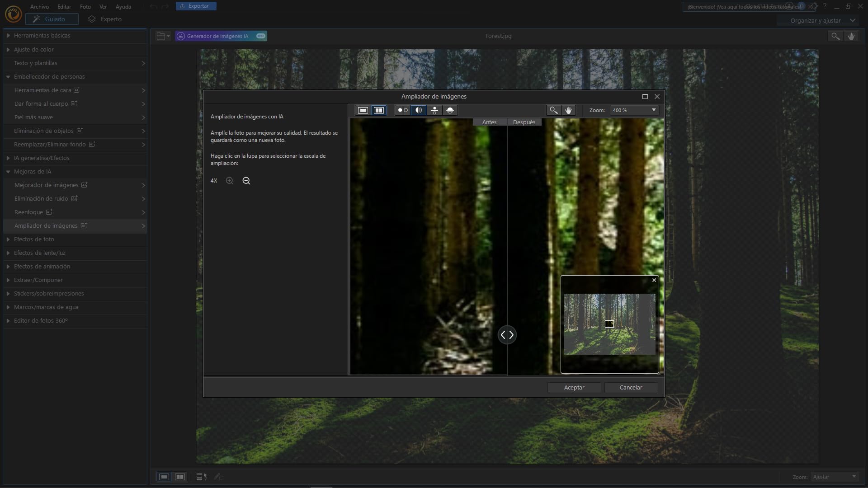
Task: Select main viewer magnifier tool
Action: click(x=835, y=36)
